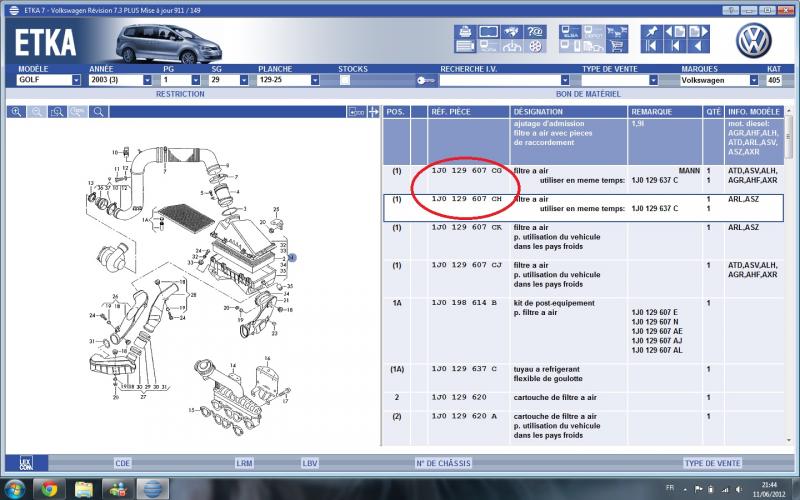The width and height of the screenshot is (800, 500).
Task: Click the Volkswagen logo
Action: 754,40
